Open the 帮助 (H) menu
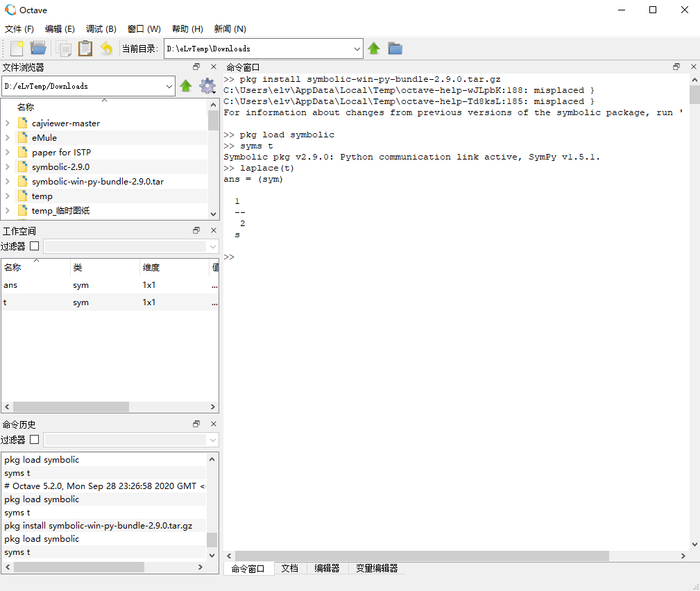Image resolution: width=700 pixels, height=591 pixels. 187,28
